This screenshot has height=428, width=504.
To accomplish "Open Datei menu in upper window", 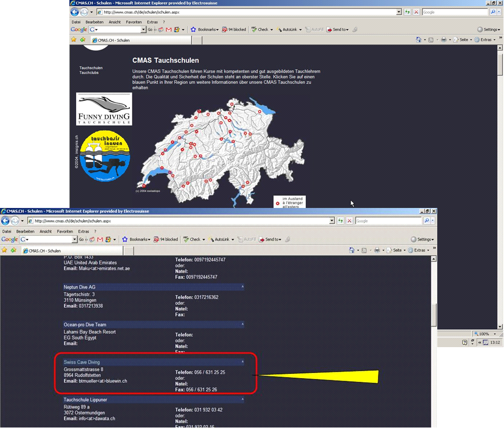I will point(76,22).
